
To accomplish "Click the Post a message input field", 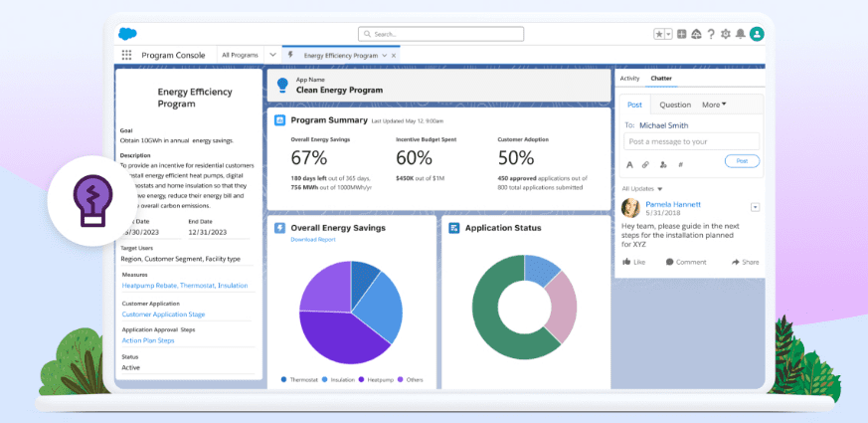I will pyautogui.click(x=690, y=141).
